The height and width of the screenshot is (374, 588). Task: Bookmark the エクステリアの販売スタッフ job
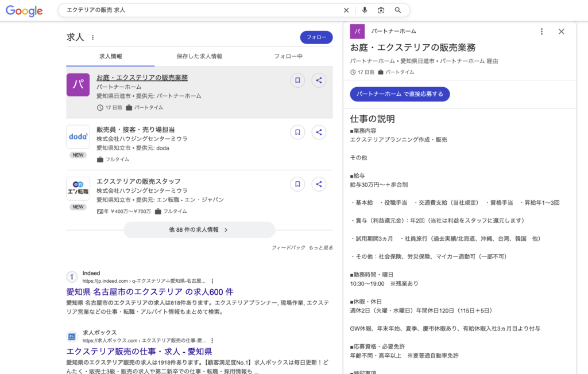tap(298, 184)
